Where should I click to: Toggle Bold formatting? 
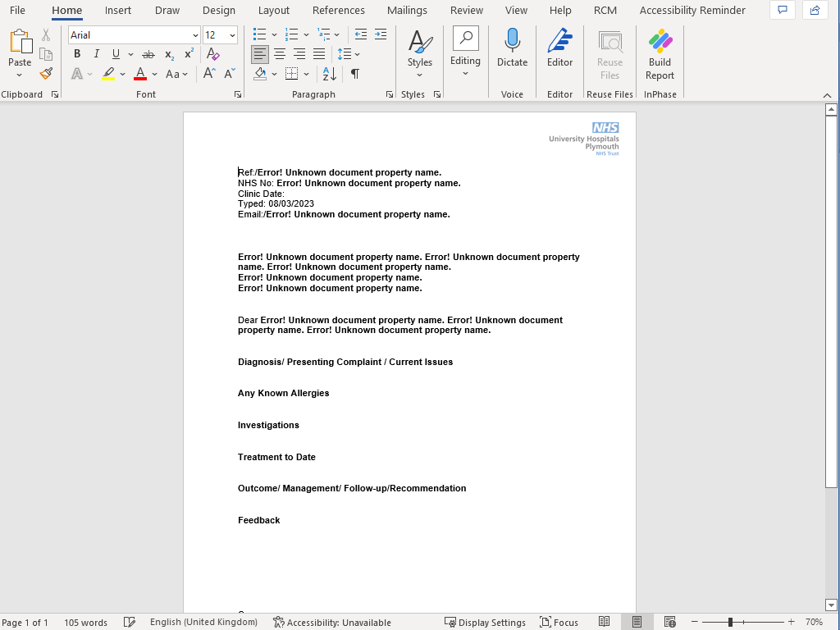77,54
